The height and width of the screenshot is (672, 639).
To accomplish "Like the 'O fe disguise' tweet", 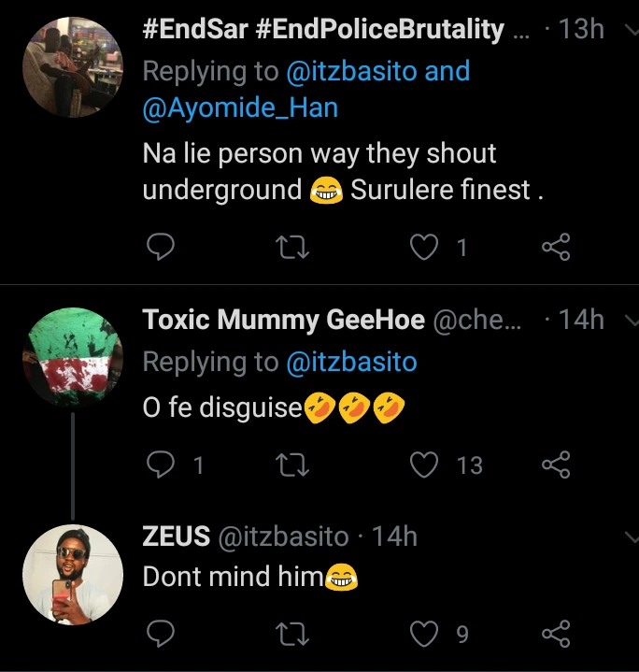I will click(x=425, y=465).
